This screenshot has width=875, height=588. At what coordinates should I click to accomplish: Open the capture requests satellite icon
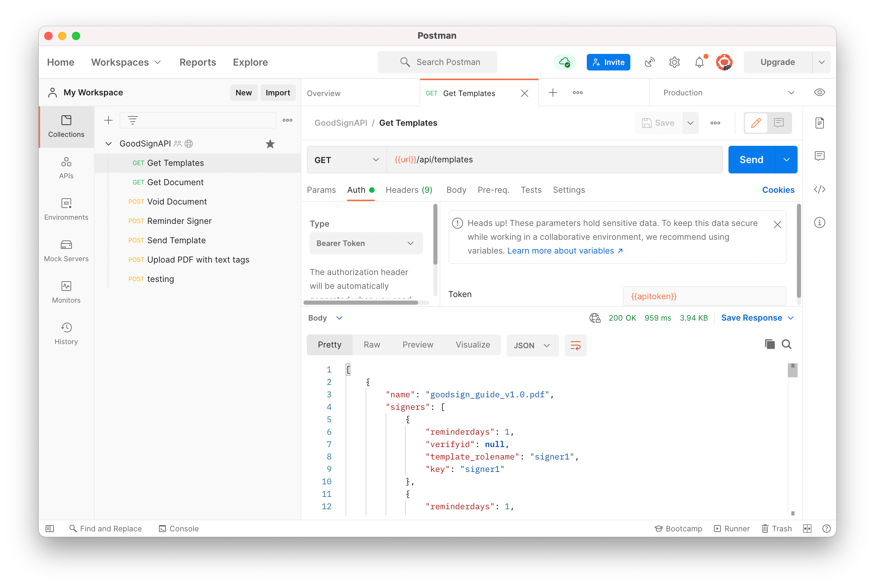(649, 62)
